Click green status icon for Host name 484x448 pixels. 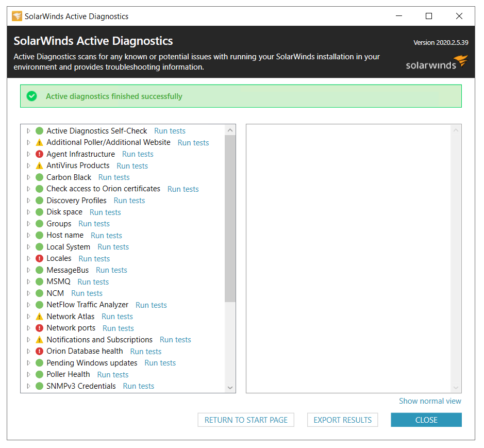point(39,235)
